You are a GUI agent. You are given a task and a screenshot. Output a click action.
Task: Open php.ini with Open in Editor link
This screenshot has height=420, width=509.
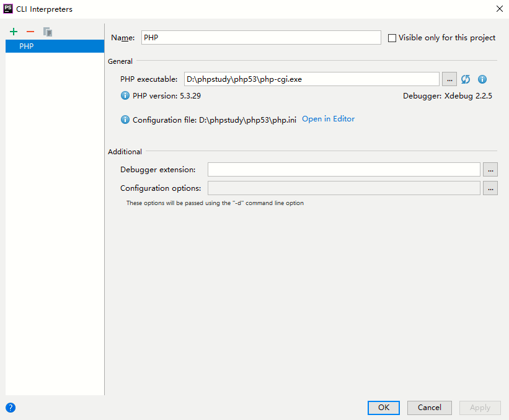(x=328, y=119)
